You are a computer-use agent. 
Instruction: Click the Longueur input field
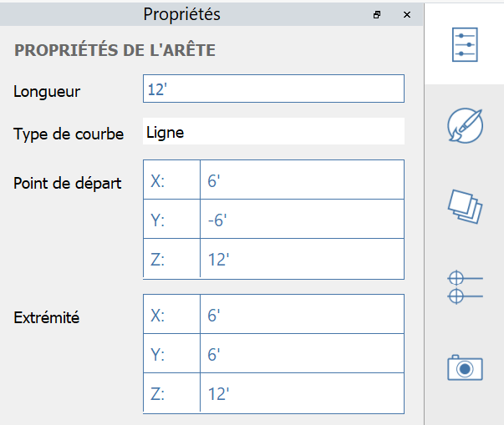click(272, 89)
